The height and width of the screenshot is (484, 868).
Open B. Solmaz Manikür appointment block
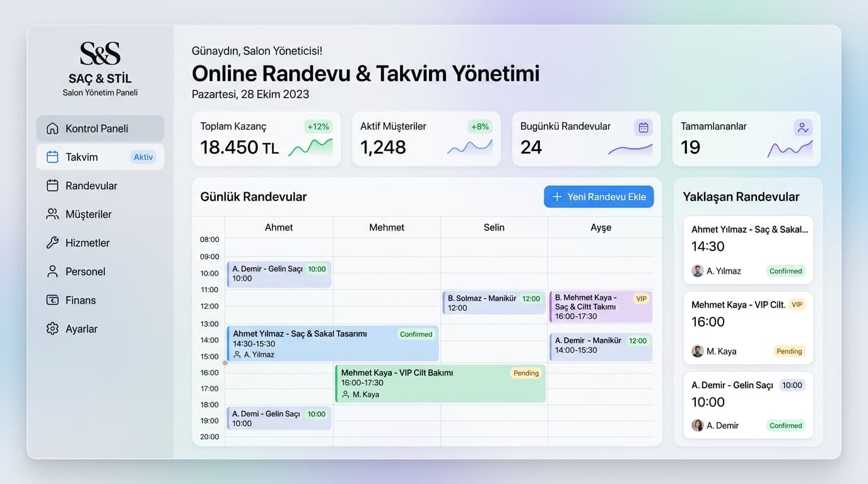(x=494, y=303)
